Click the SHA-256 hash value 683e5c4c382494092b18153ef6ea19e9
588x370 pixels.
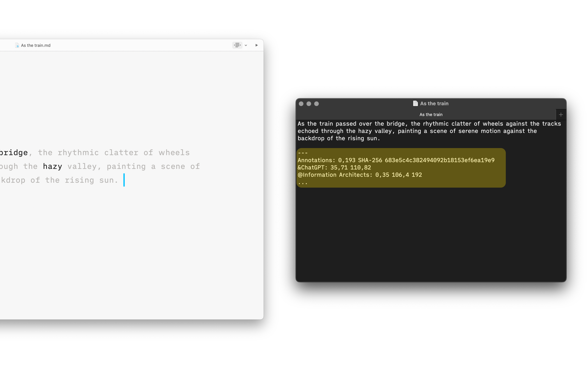(440, 160)
